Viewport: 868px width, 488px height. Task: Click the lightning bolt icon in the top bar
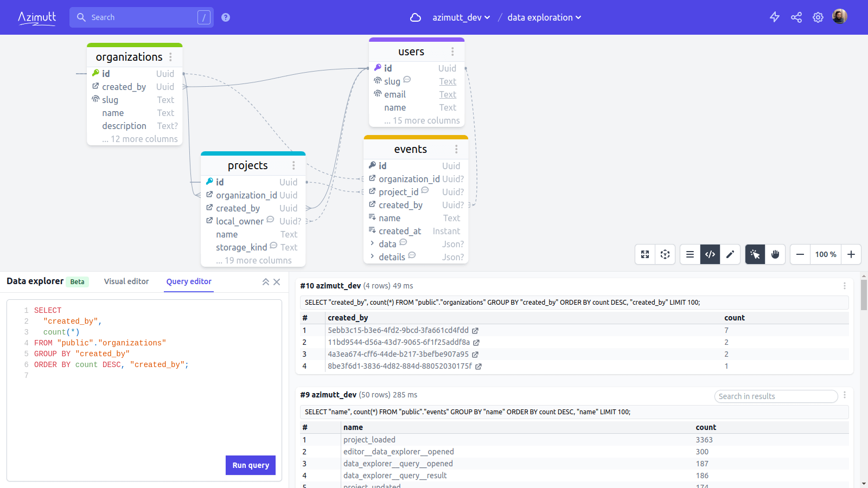[775, 17]
